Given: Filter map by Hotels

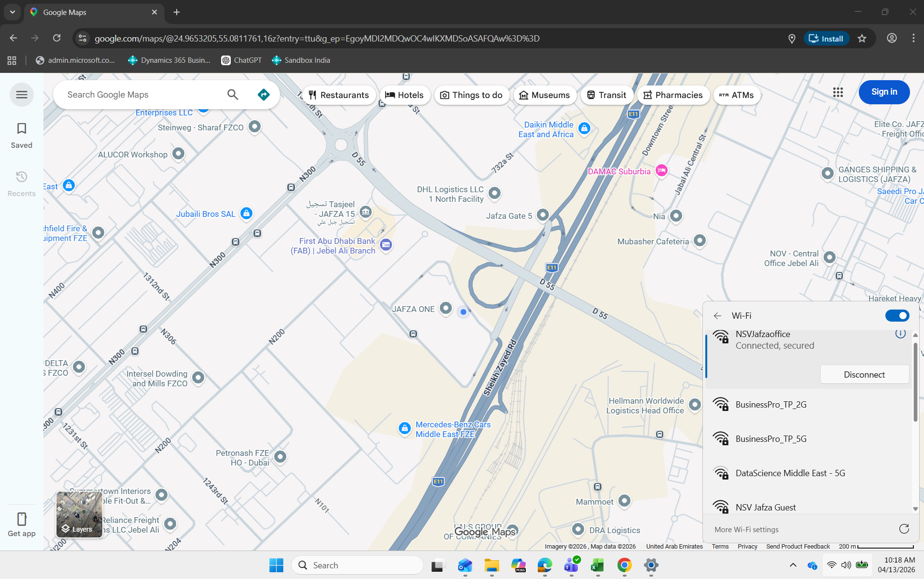Looking at the screenshot, I should click(x=404, y=95).
